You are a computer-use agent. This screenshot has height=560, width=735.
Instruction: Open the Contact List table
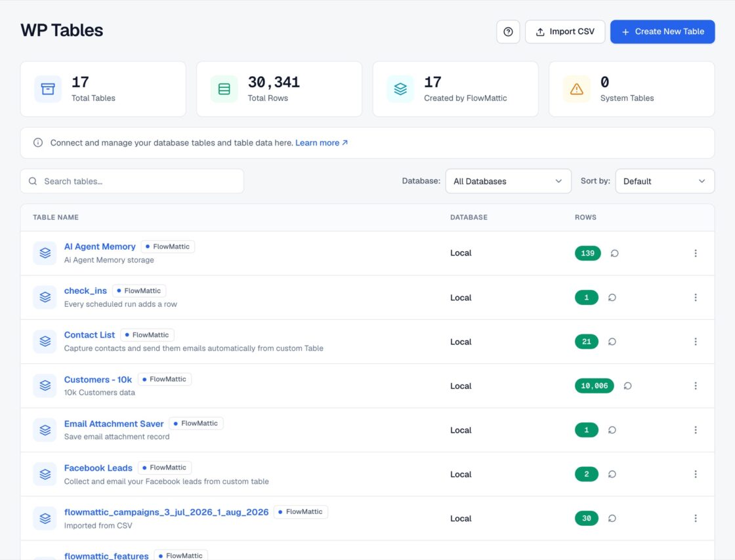[x=89, y=335]
